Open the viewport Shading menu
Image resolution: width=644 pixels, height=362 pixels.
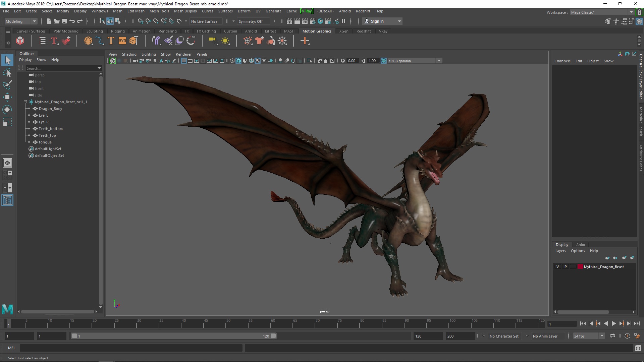coord(129,54)
